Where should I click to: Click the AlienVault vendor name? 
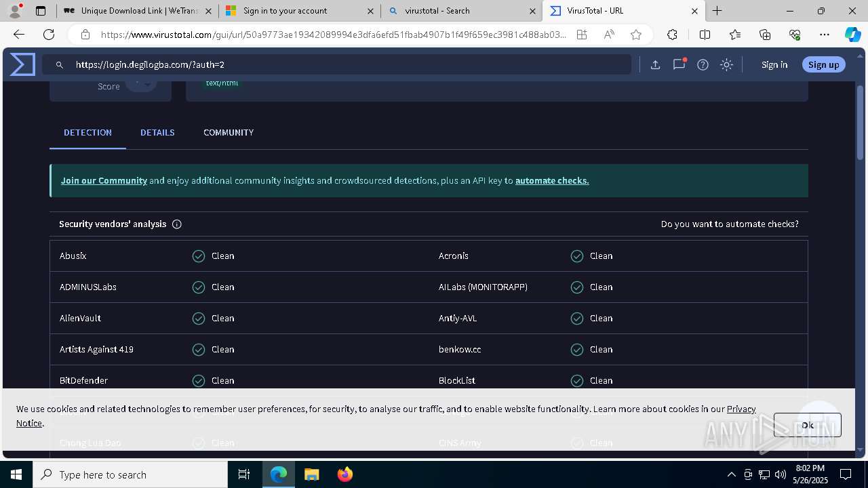(x=80, y=319)
